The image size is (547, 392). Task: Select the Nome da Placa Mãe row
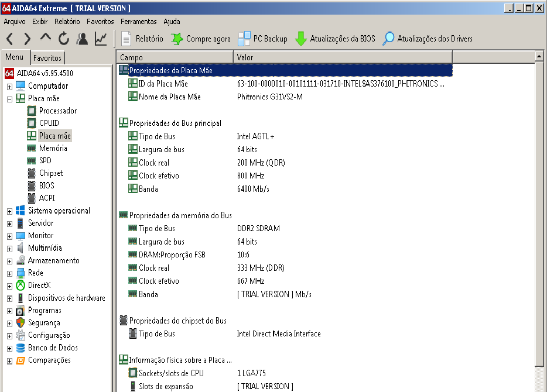pos(285,97)
